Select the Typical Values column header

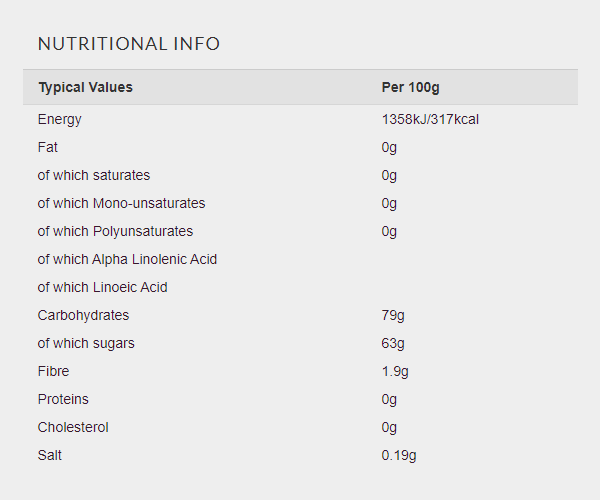(x=85, y=87)
